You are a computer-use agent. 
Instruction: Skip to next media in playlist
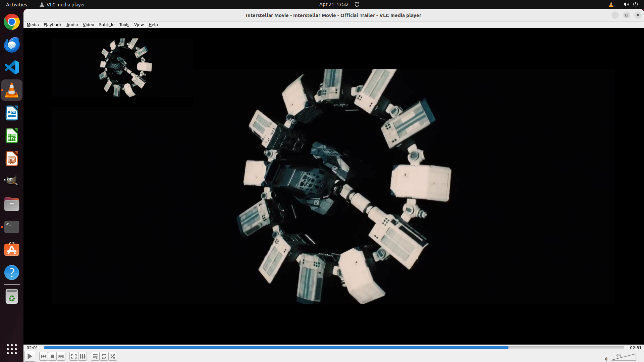pyautogui.click(x=61, y=356)
